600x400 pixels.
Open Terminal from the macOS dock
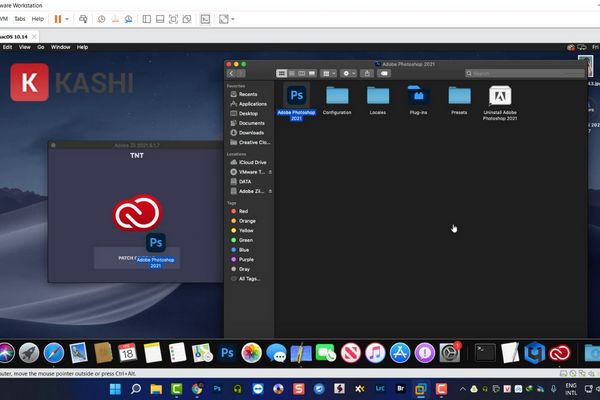point(485,353)
